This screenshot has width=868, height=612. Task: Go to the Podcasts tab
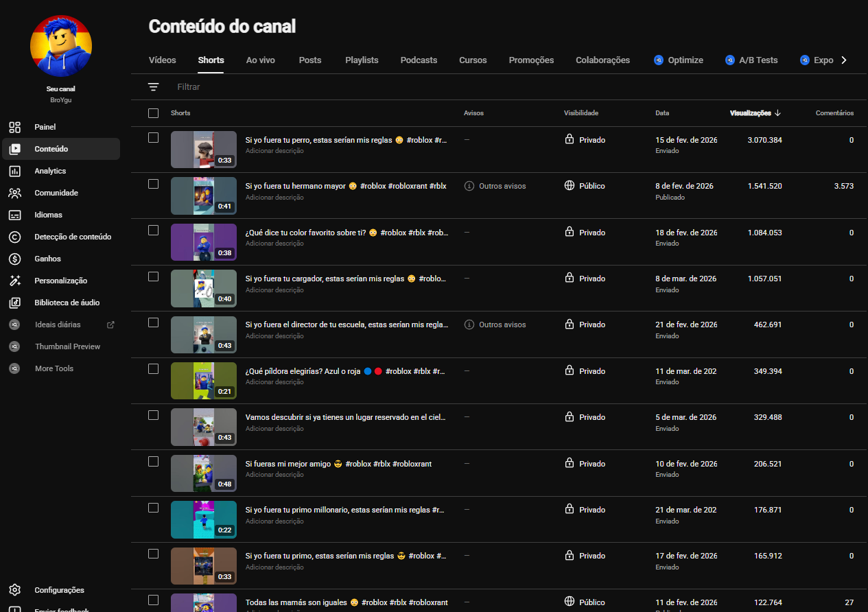tap(419, 60)
